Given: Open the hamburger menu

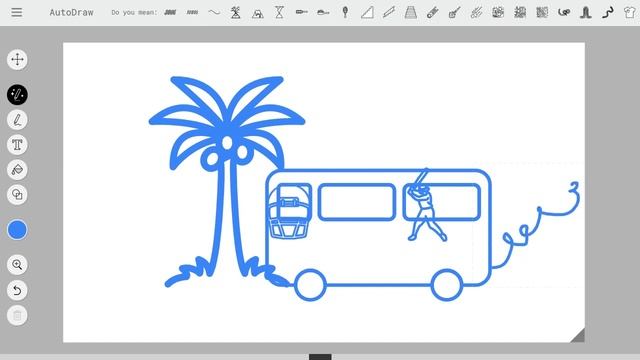Looking at the screenshot, I should pos(17,12).
